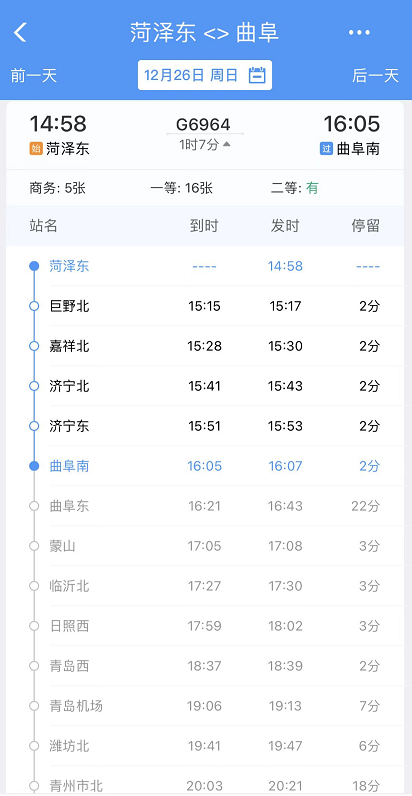The image size is (412, 796).
Task: Open the 12月26日 周日 date selector
Action: click(x=205, y=75)
